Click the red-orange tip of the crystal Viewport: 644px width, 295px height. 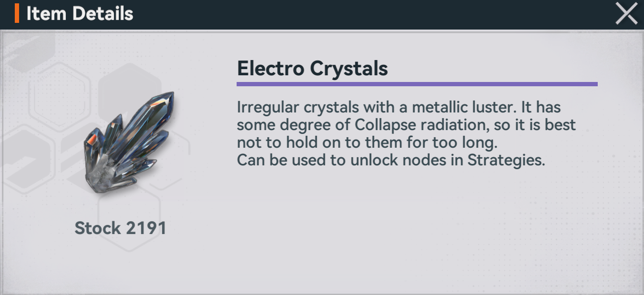(x=92, y=139)
